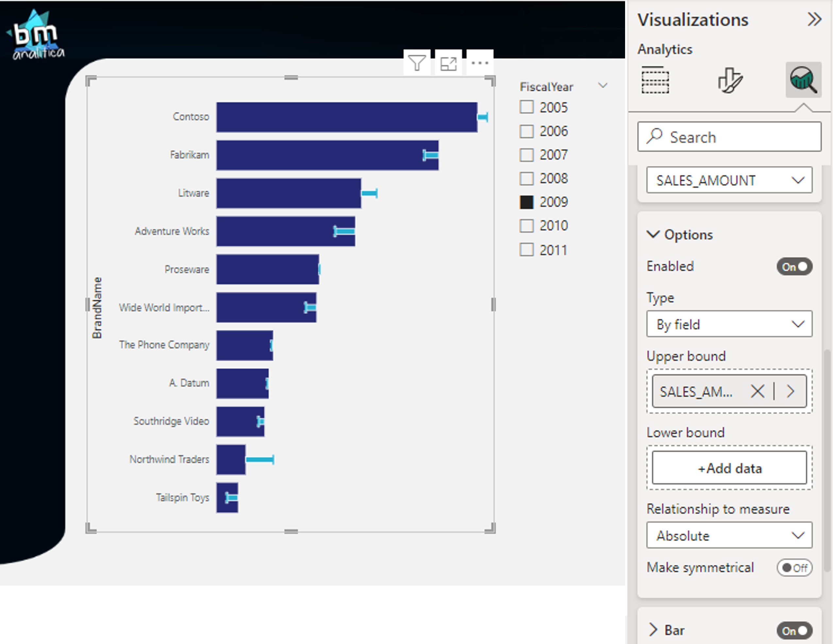Check the 2006 fiscal year box

point(526,131)
